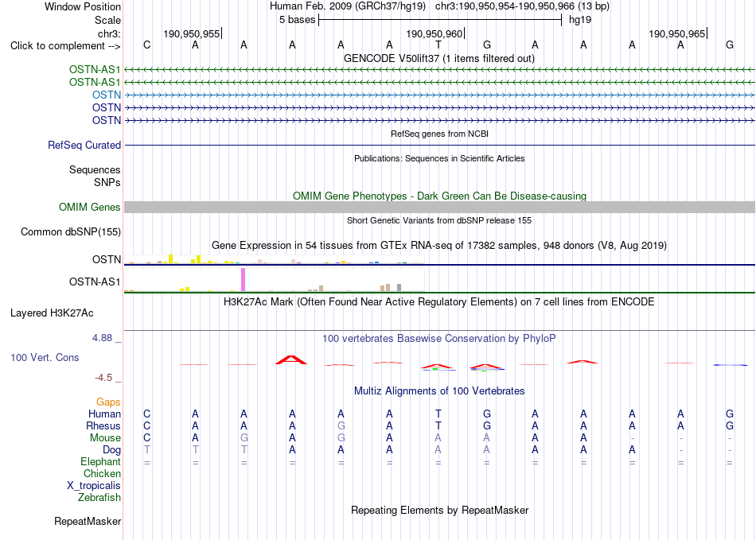The height and width of the screenshot is (540, 756).
Task: Click 'Publications: Sequences in Scientific Articles' title
Action: click(x=439, y=158)
